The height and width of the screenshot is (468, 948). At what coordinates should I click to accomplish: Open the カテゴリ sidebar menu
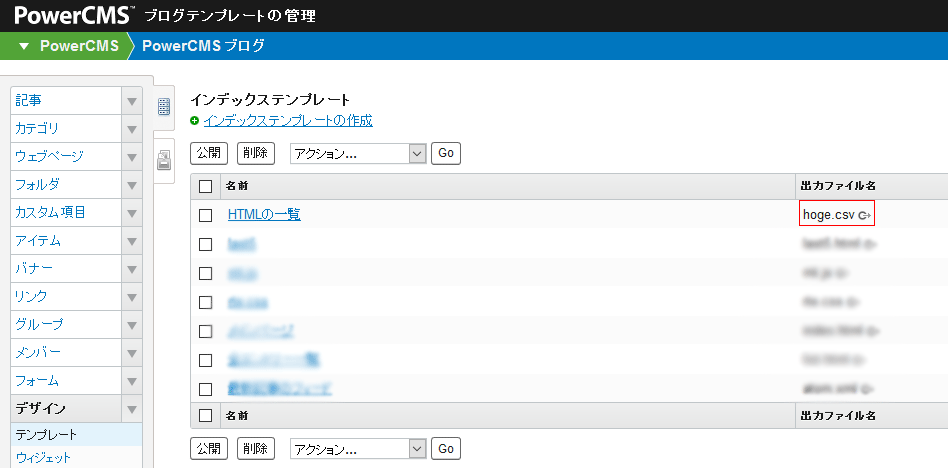tap(66, 128)
